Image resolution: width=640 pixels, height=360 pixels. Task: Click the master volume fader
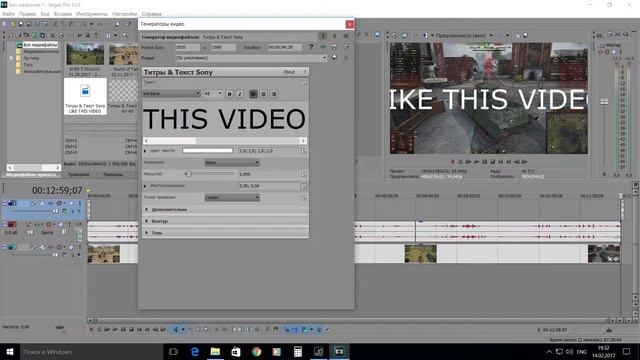tap(604, 101)
